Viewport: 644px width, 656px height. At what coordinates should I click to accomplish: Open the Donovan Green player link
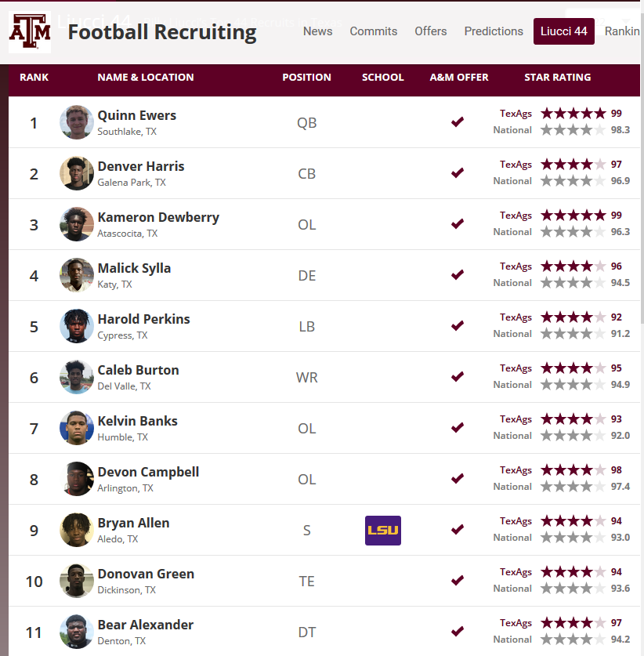[146, 574]
